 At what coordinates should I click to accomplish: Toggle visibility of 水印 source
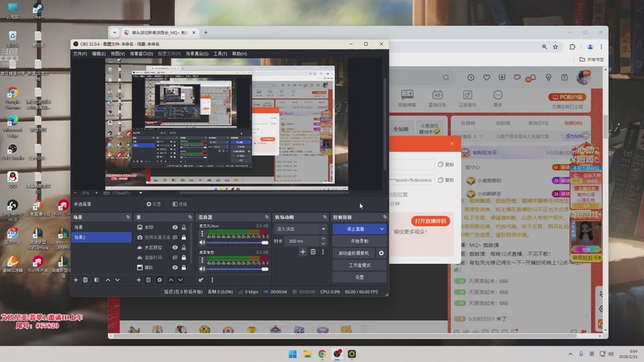[x=175, y=228]
